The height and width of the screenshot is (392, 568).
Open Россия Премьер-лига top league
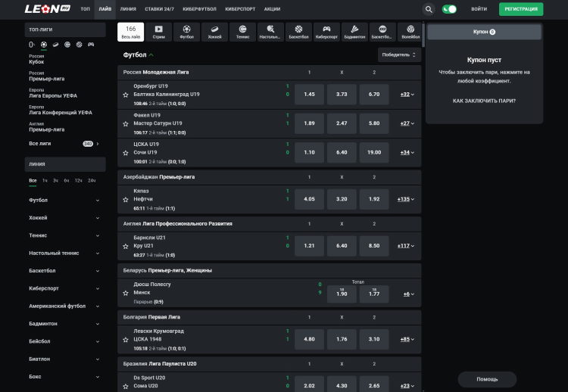click(x=47, y=76)
